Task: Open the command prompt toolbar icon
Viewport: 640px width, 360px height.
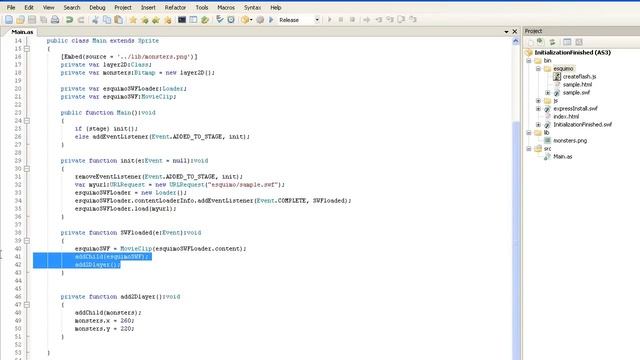Action: pyautogui.click(x=182, y=20)
